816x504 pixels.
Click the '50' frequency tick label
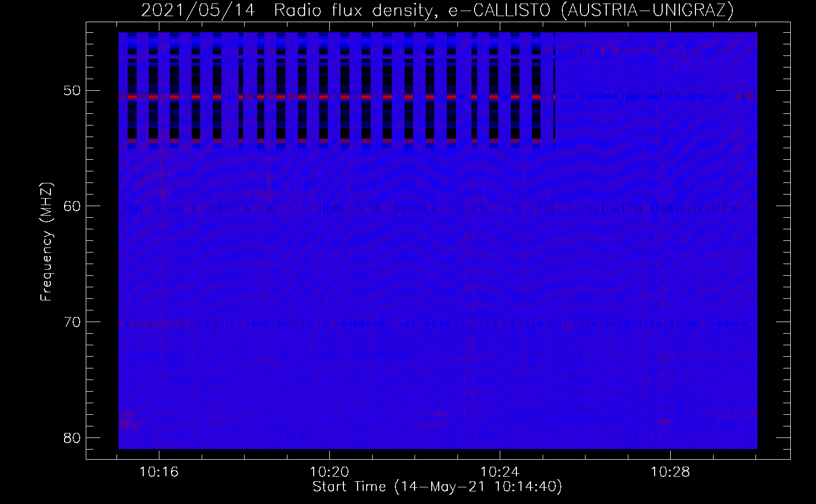(73, 91)
